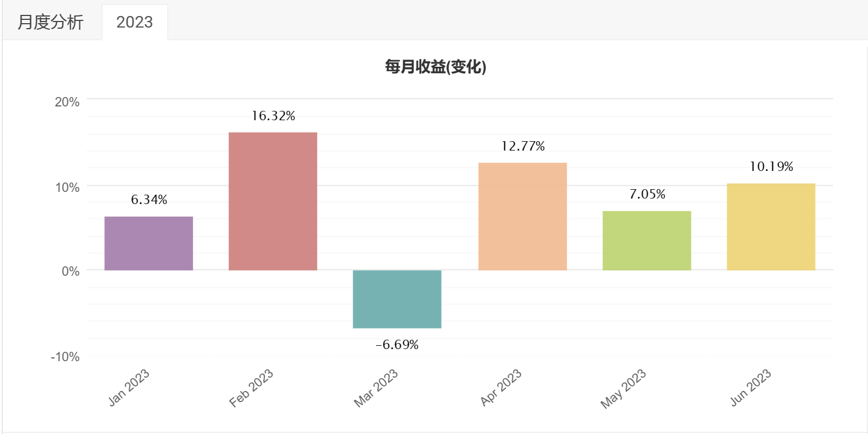
Task: Select the orange Apr 2023 bar
Action: (522, 216)
